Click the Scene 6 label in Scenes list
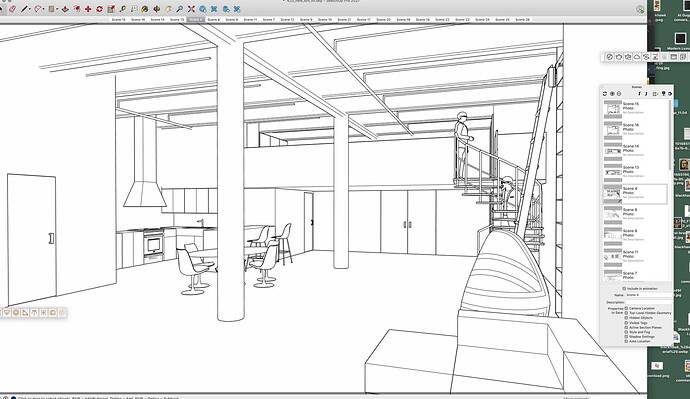The image size is (690, 399). (630, 210)
